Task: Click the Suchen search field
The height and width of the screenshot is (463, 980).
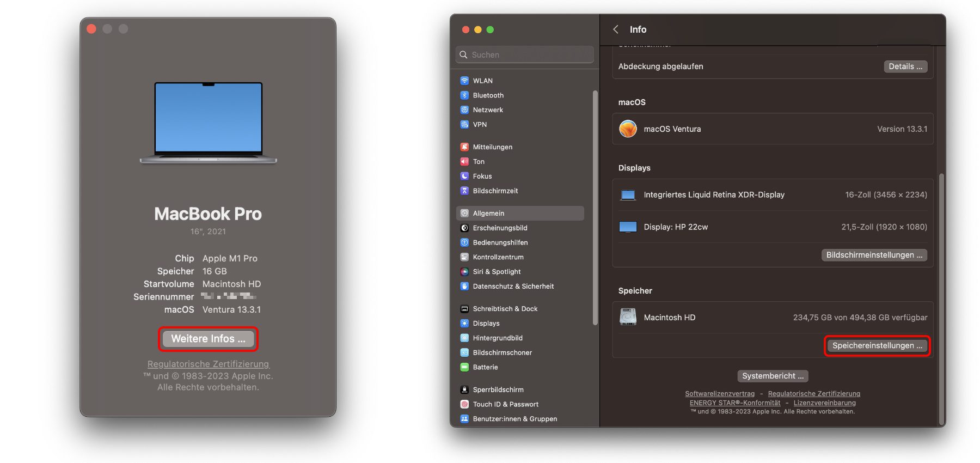Action: 525,55
